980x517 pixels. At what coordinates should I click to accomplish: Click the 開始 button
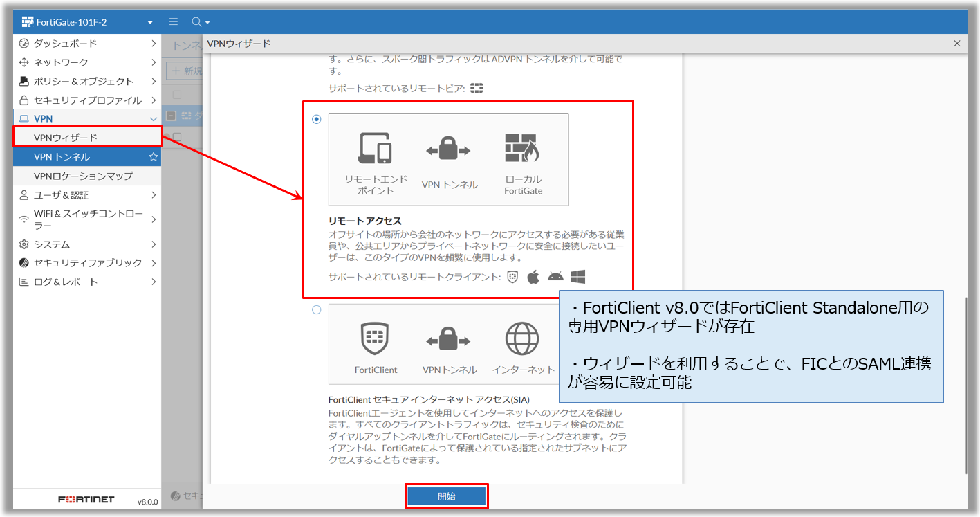coord(447,496)
